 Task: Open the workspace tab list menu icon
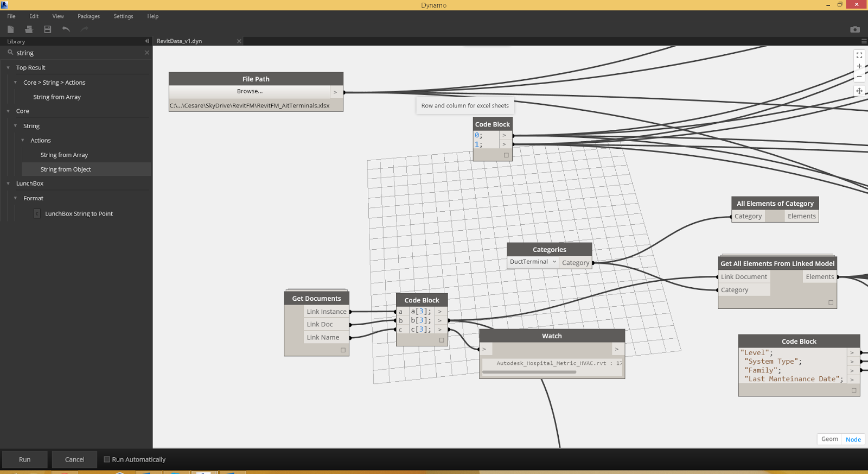(x=864, y=41)
